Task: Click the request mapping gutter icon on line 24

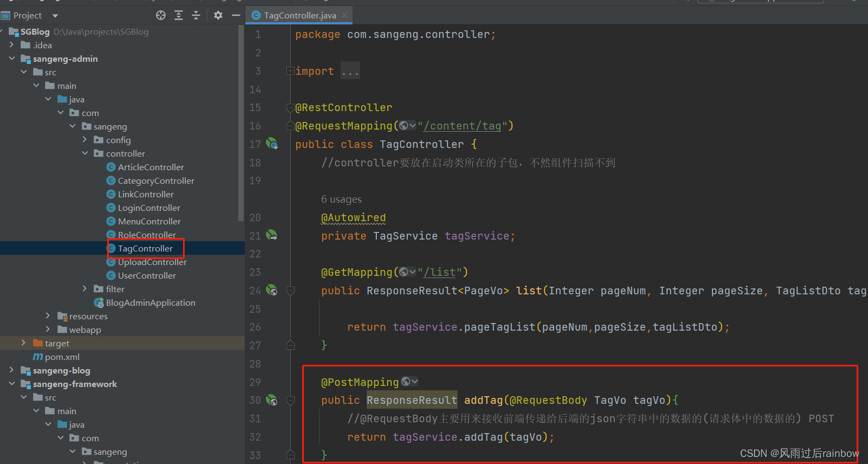Action: [x=272, y=291]
